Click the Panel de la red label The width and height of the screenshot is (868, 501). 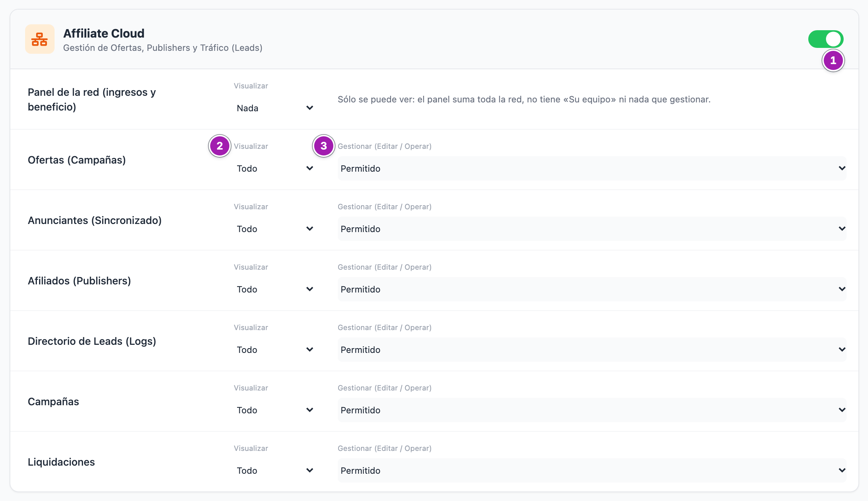point(92,99)
